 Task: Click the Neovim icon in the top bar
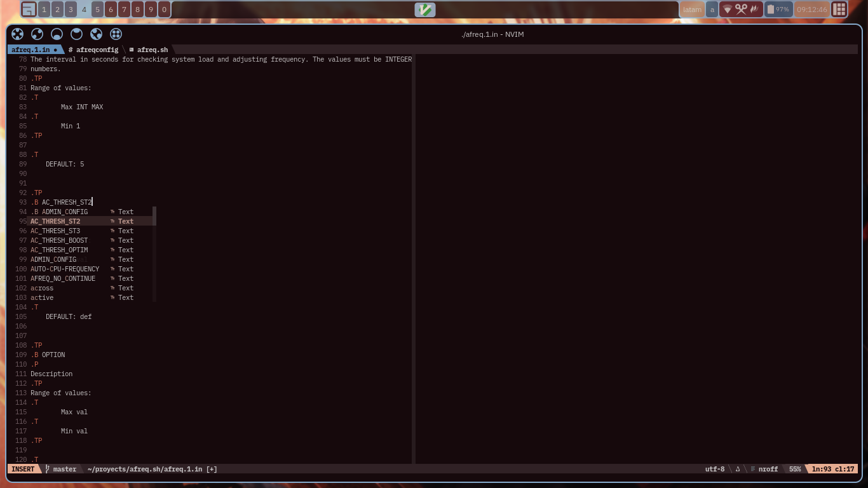pos(425,10)
